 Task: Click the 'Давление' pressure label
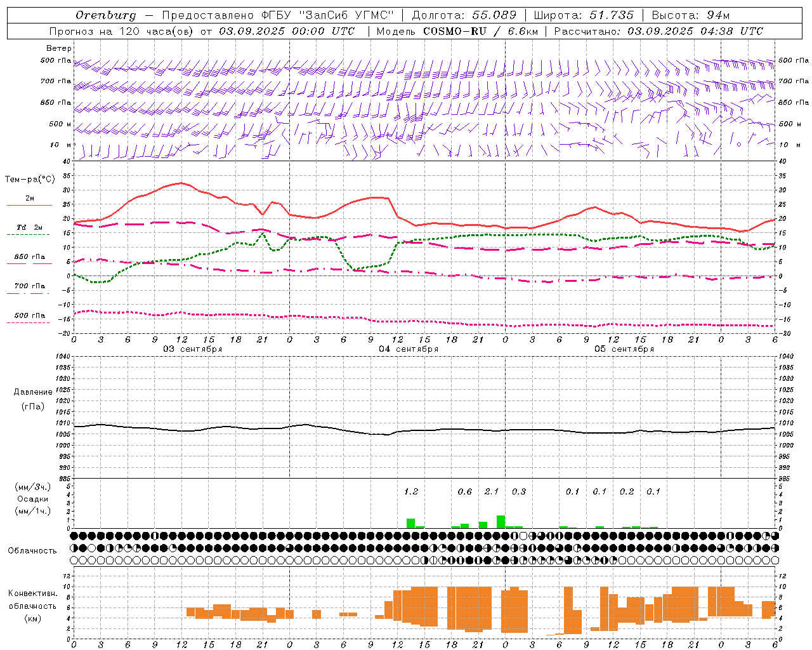click(33, 392)
